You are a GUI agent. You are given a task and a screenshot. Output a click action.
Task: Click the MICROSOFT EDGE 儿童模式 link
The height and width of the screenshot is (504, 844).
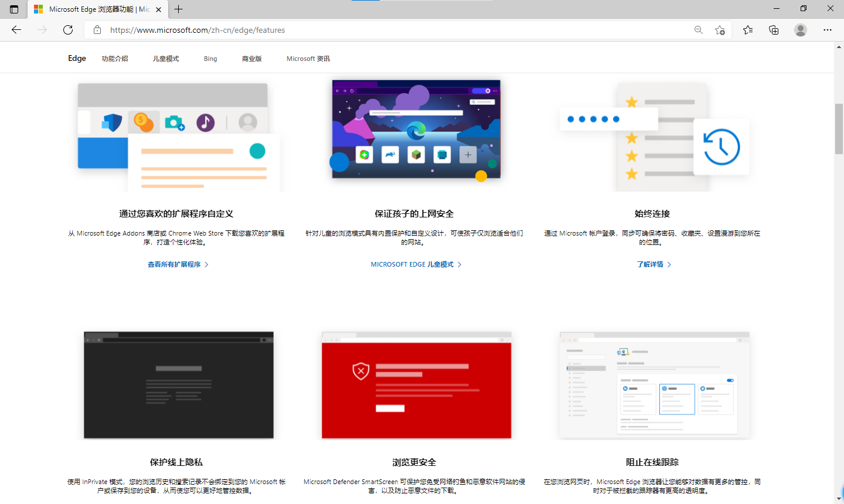coord(416,264)
